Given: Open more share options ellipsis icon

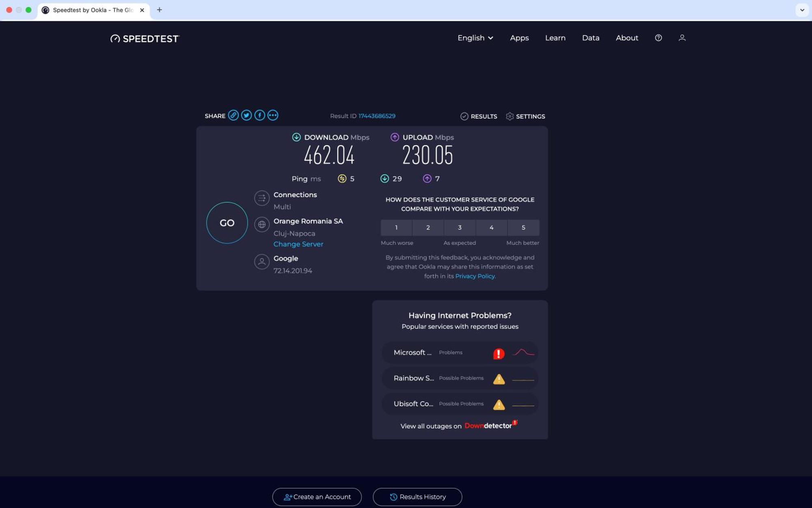Looking at the screenshot, I should pos(273,115).
